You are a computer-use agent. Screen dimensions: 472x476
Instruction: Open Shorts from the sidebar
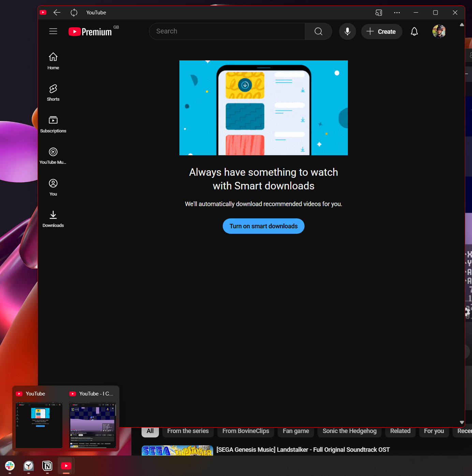pos(53,93)
